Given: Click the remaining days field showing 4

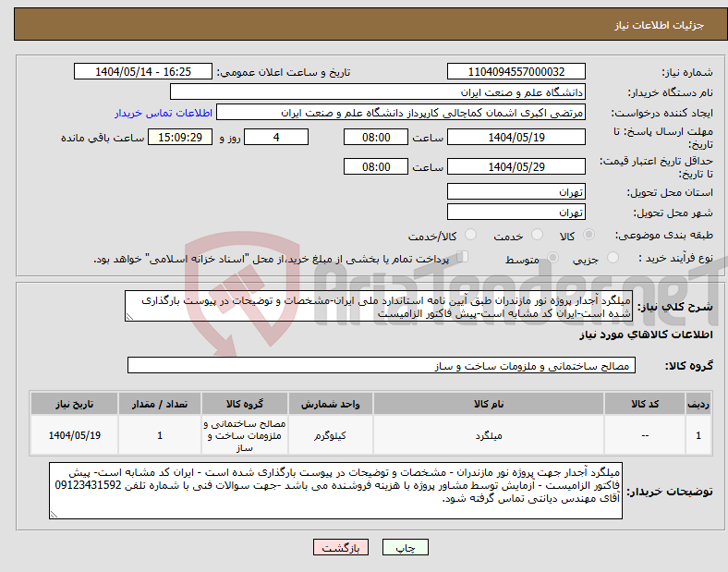Looking at the screenshot, I should (276, 137).
